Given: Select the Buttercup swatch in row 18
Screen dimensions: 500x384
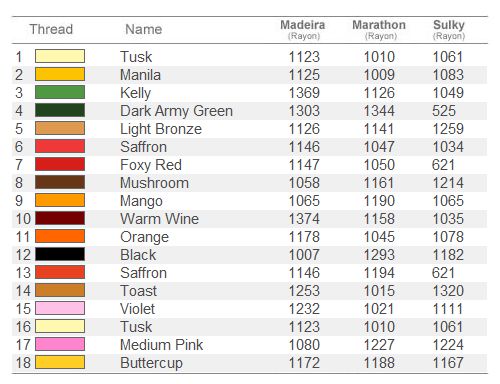Looking at the screenshot, I should click(x=60, y=362).
